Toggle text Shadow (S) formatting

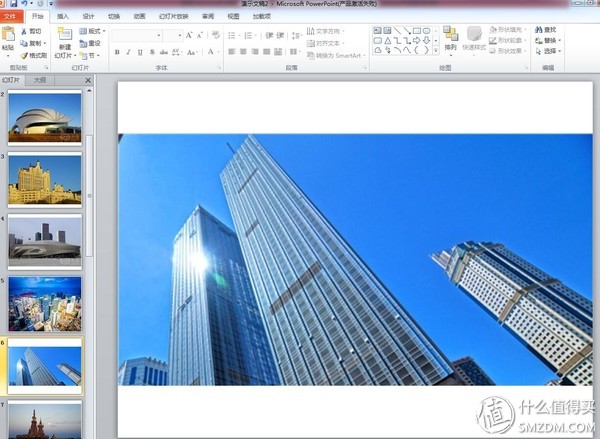[x=152, y=52]
